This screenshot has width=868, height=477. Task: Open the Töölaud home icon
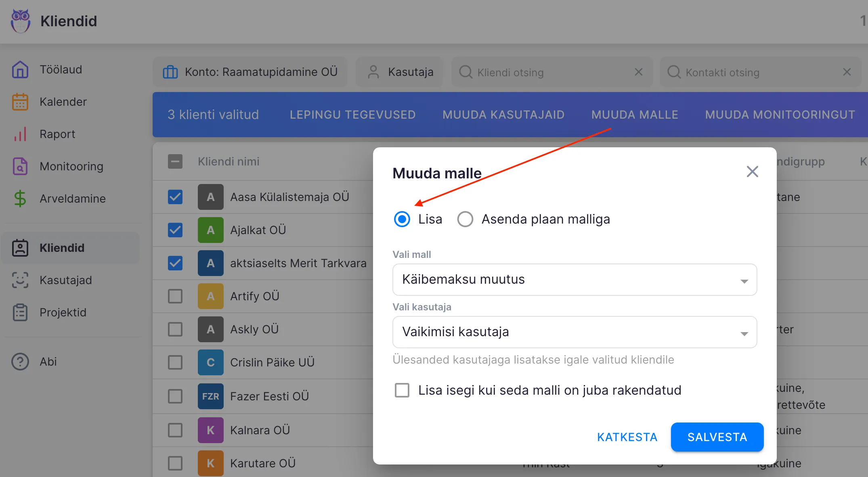click(x=20, y=69)
